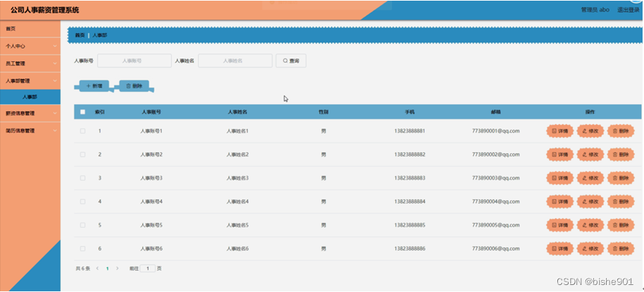Go to 首页 in the sidebar
644x292 pixels.
click(30, 29)
